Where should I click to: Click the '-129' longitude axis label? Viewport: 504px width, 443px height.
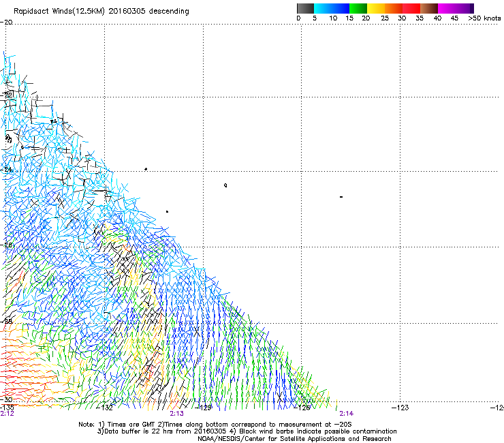coord(204,408)
